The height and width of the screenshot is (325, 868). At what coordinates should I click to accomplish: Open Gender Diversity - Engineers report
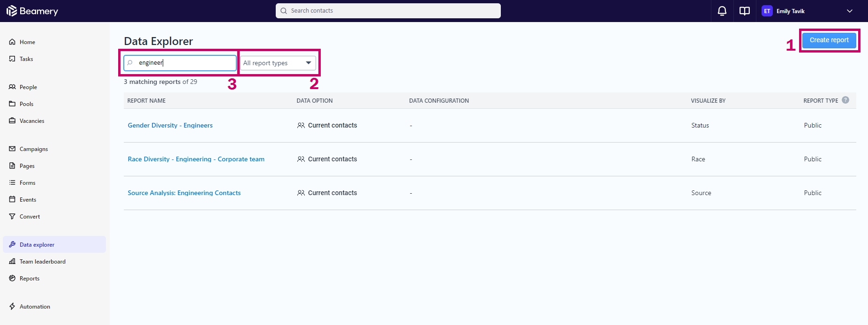tap(170, 125)
